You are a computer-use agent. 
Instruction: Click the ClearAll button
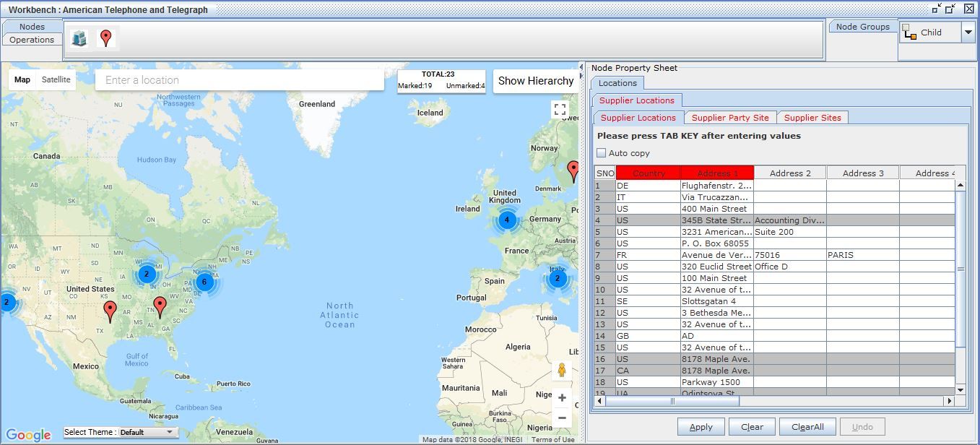point(807,427)
